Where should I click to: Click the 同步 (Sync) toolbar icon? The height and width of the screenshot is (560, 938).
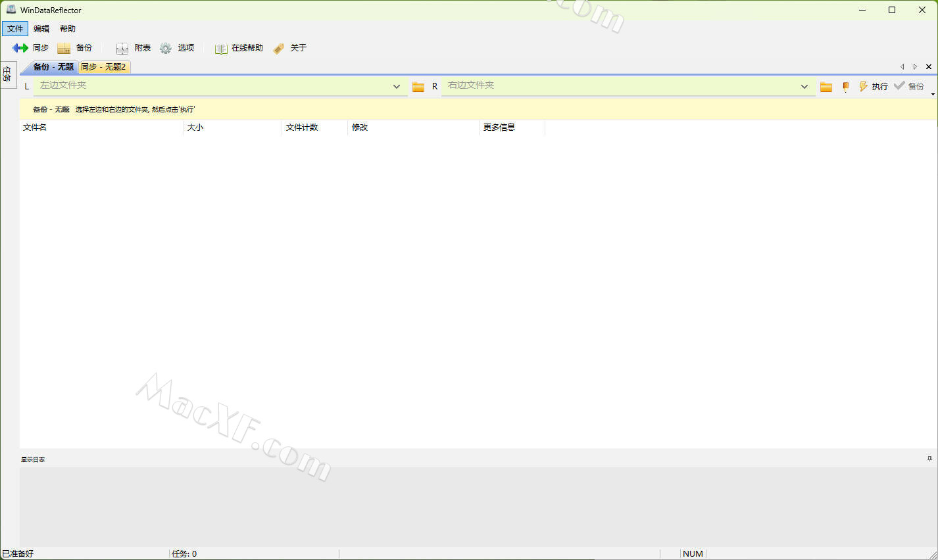click(x=20, y=48)
